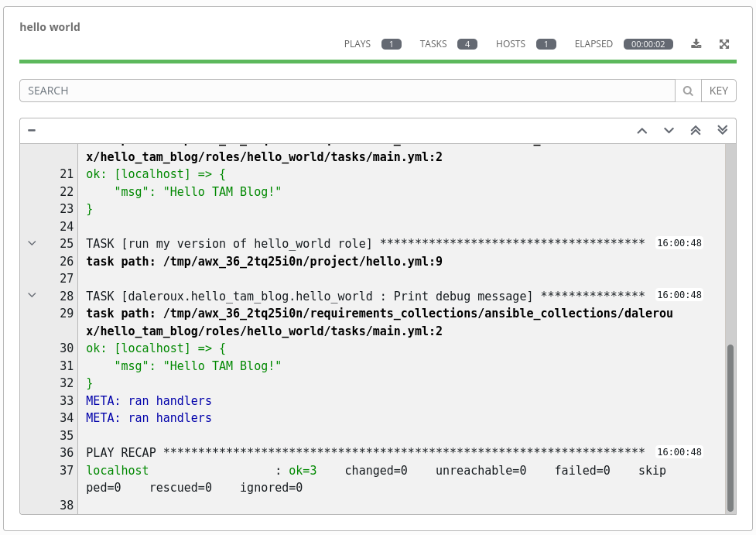The width and height of the screenshot is (756, 535).
Task: Jump to bottom of output
Action: [722, 130]
